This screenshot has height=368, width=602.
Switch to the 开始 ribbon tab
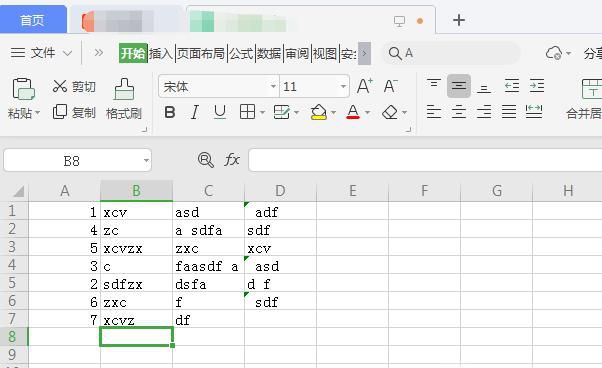tap(133, 53)
